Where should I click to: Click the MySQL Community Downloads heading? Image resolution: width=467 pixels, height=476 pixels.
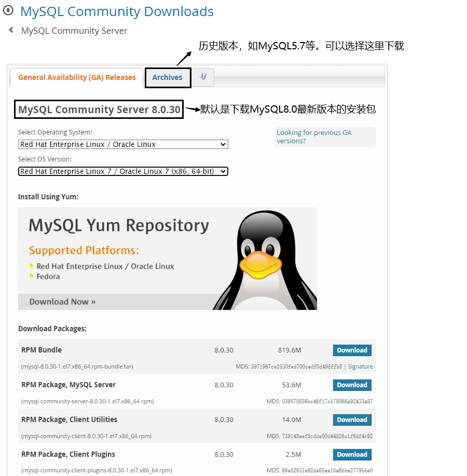[x=117, y=11]
